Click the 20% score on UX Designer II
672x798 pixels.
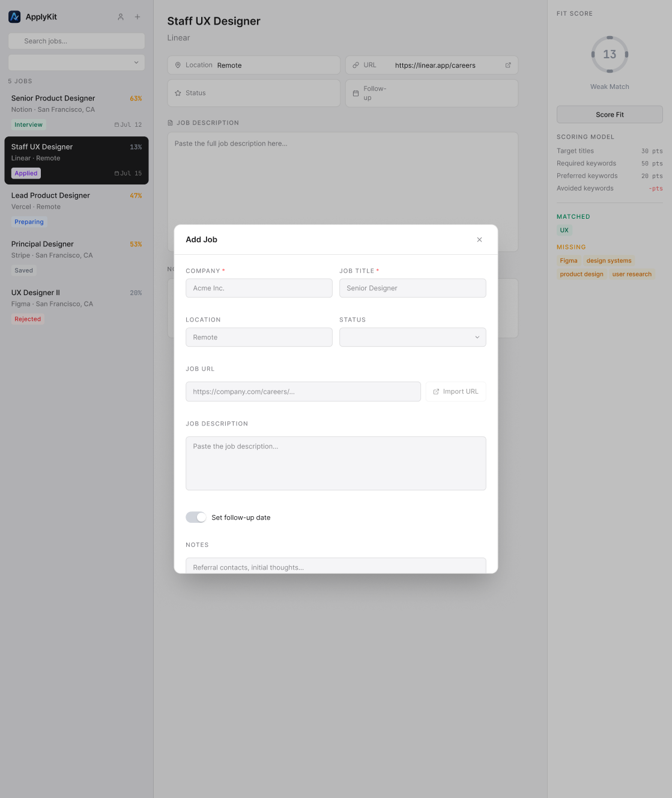(136, 293)
